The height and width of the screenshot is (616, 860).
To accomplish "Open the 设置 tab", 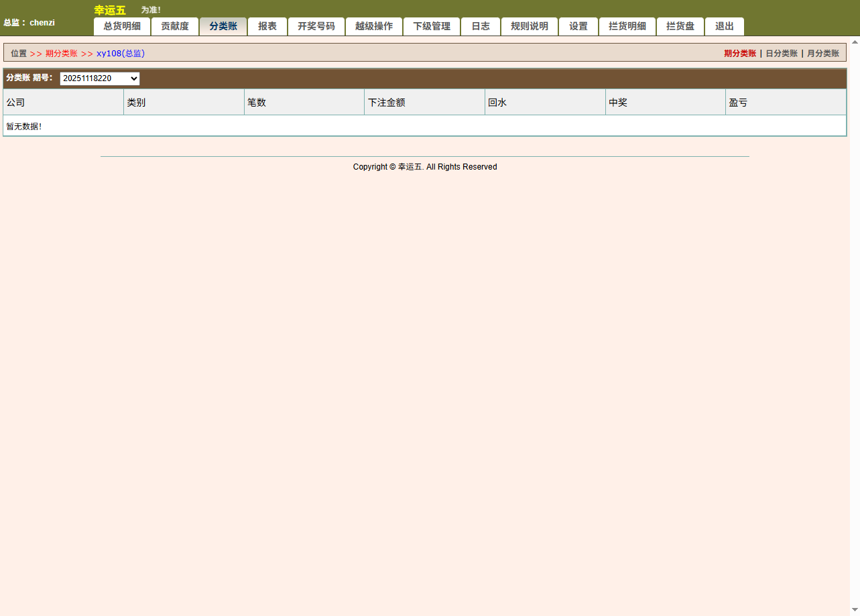I will [x=578, y=27].
